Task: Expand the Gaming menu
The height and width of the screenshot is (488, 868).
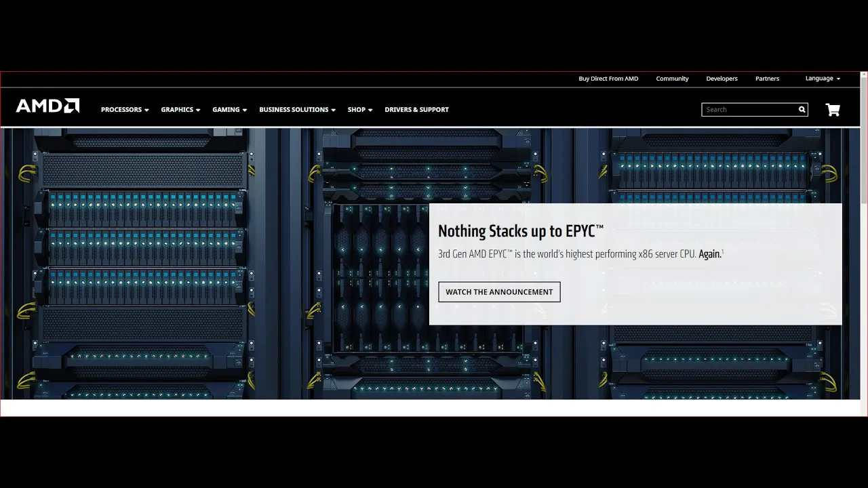Action: (x=229, y=110)
